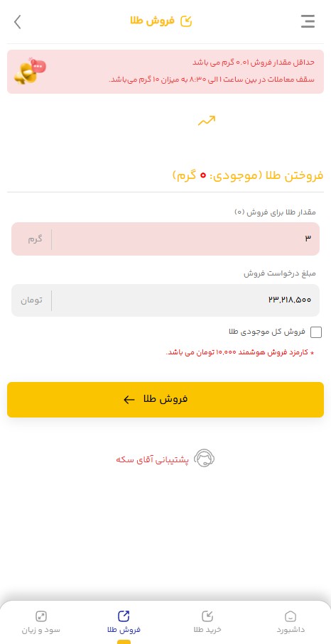
Task: Tap the Buy Gold (خرید طلا) icon
Action: (207, 616)
